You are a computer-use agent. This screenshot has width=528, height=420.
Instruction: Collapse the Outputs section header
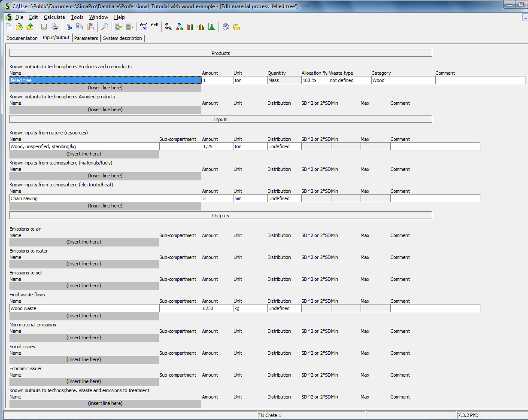[x=221, y=216]
